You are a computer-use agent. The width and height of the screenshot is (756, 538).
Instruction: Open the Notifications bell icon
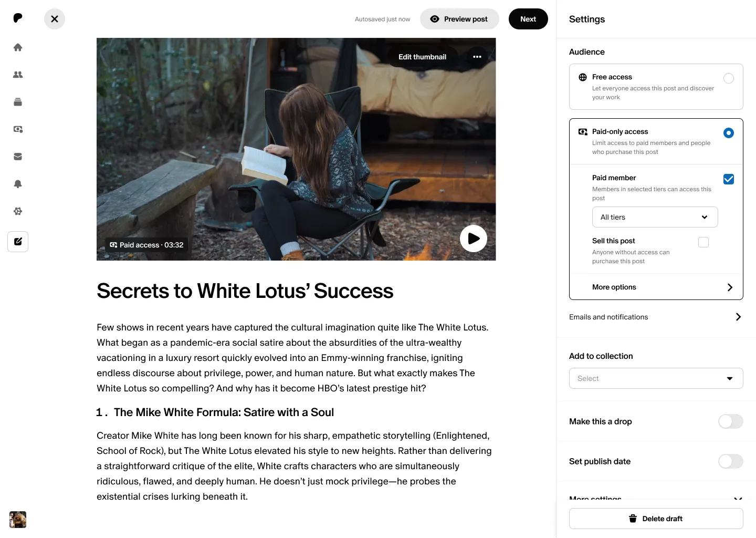tap(18, 184)
